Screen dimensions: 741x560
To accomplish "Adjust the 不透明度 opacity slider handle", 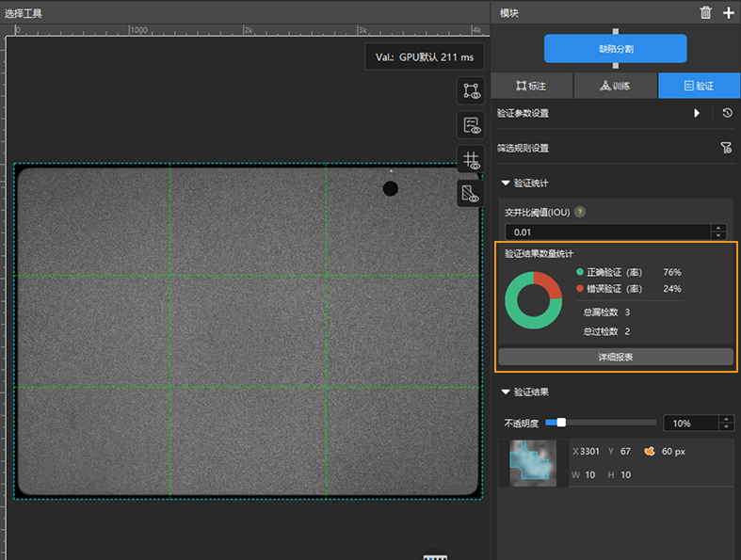I will [x=561, y=423].
